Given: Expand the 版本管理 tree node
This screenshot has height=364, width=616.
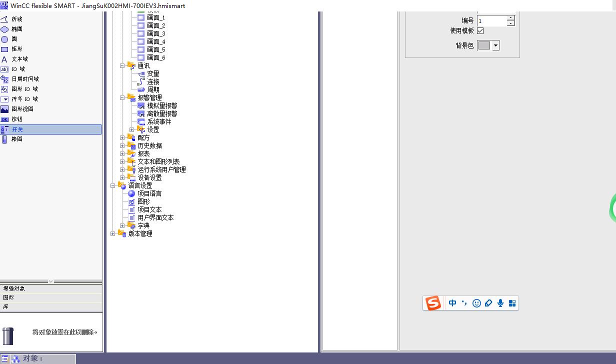Looking at the screenshot, I should [113, 233].
